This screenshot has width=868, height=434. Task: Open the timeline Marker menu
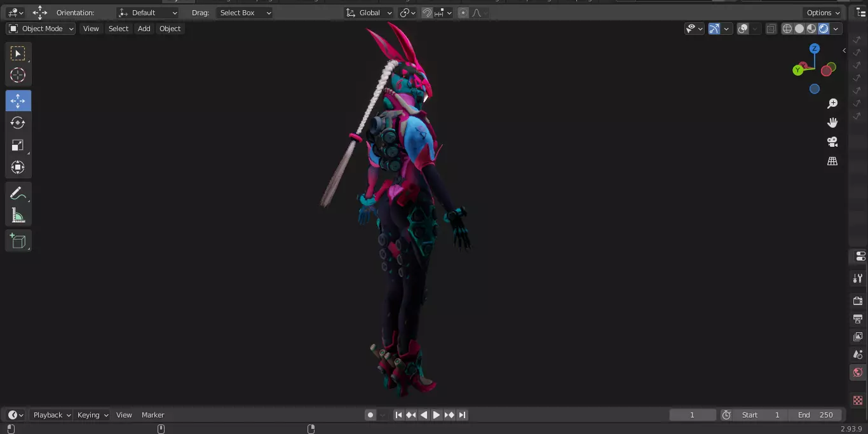(153, 415)
